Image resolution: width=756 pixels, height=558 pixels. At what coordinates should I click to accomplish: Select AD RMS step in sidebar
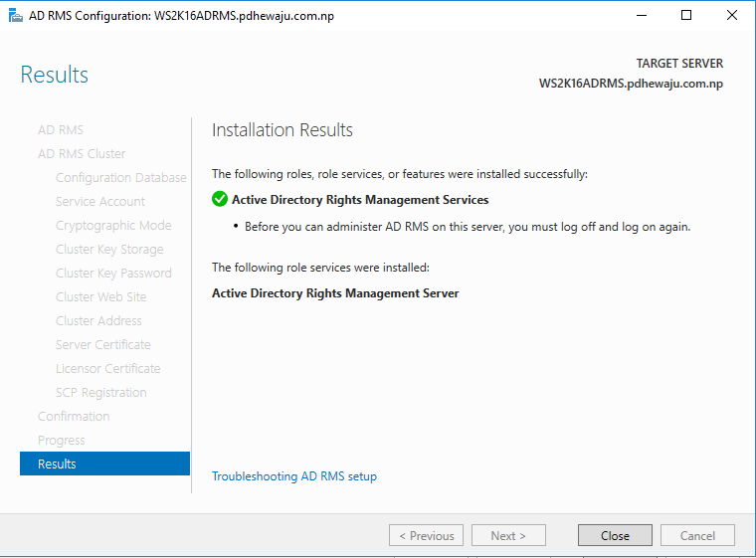tap(61, 129)
